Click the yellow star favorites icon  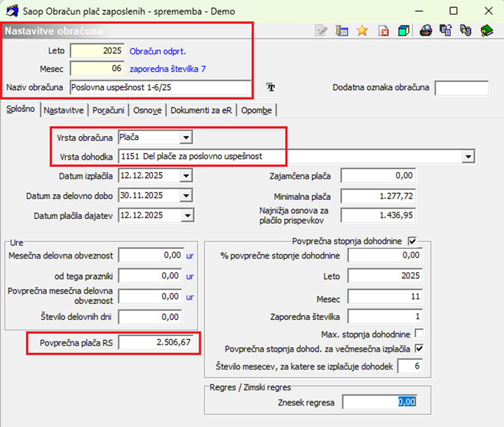[362, 31]
